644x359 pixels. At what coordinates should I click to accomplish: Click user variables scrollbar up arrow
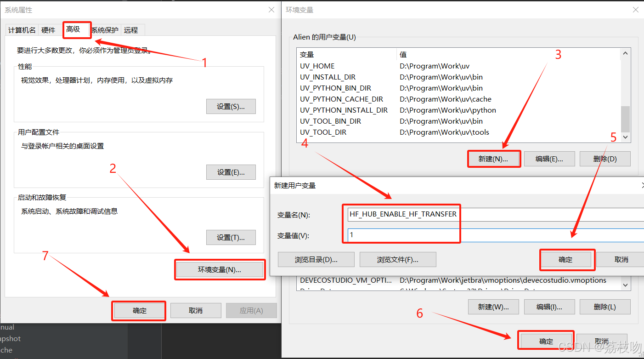tap(625, 54)
